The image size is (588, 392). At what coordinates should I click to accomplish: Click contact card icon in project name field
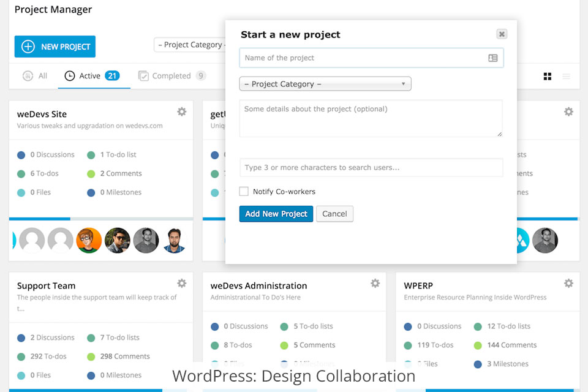tap(492, 58)
